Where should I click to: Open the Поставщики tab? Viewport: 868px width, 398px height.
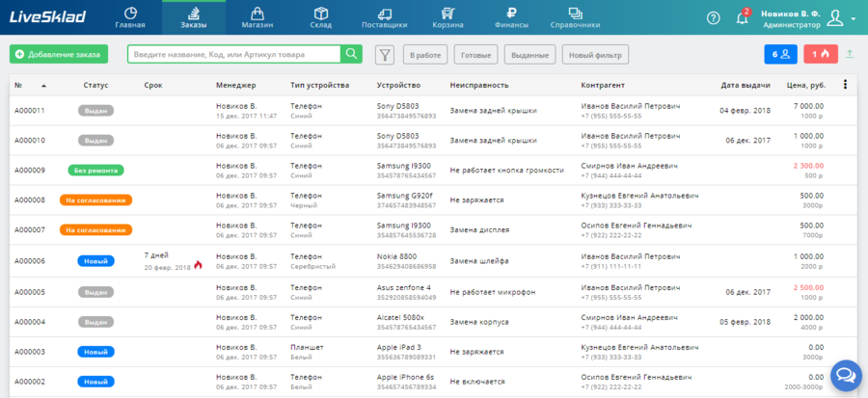click(384, 17)
